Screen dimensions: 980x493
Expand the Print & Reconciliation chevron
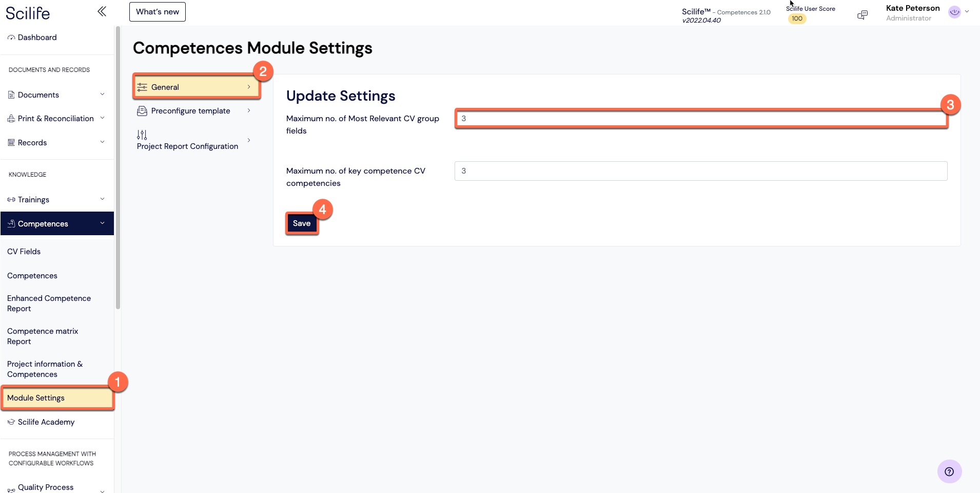(x=102, y=118)
